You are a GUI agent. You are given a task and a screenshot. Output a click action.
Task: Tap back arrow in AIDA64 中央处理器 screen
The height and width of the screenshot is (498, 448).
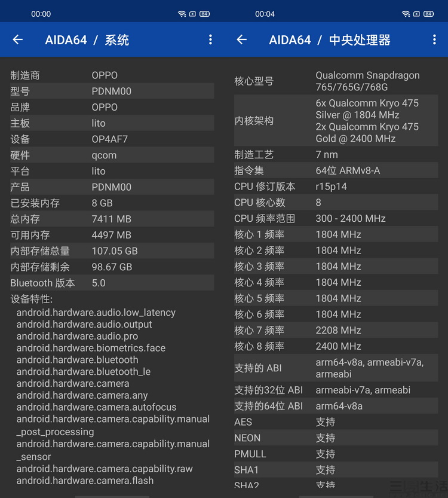tap(242, 39)
